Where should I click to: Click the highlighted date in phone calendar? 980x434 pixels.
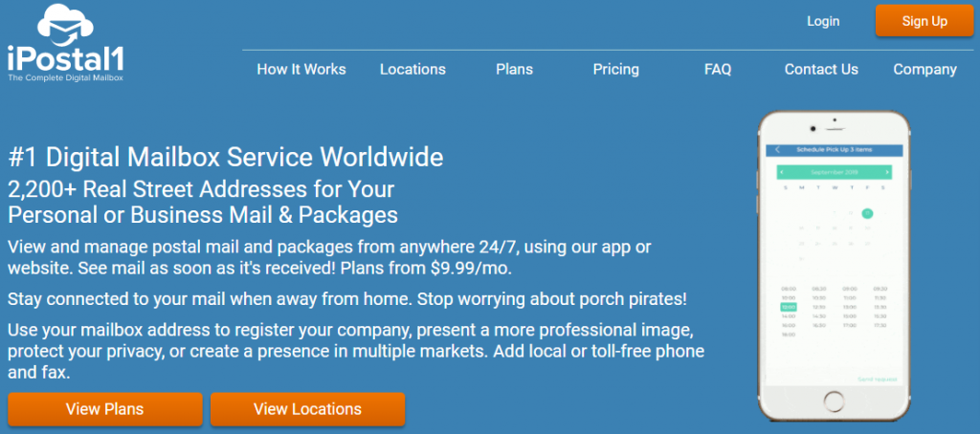(867, 213)
